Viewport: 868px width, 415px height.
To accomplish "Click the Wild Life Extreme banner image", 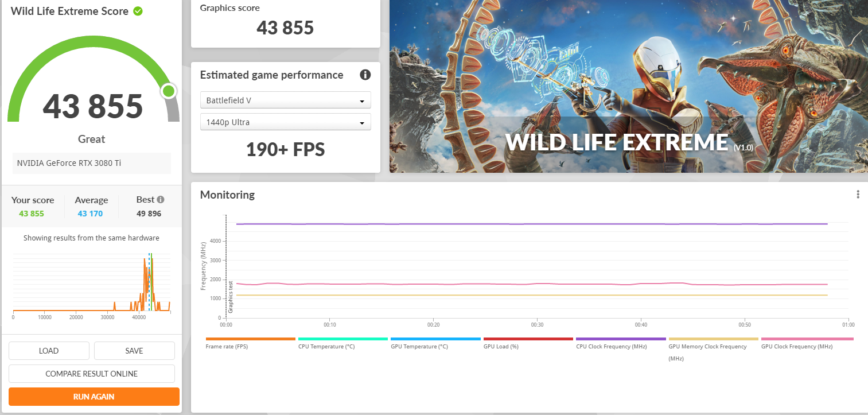I will pyautogui.click(x=628, y=86).
